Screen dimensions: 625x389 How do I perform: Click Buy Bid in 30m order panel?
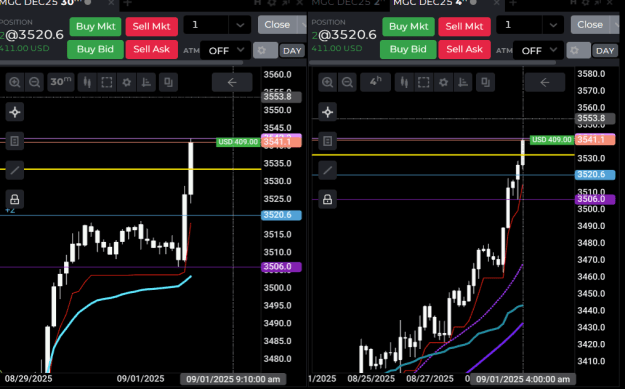(95, 49)
